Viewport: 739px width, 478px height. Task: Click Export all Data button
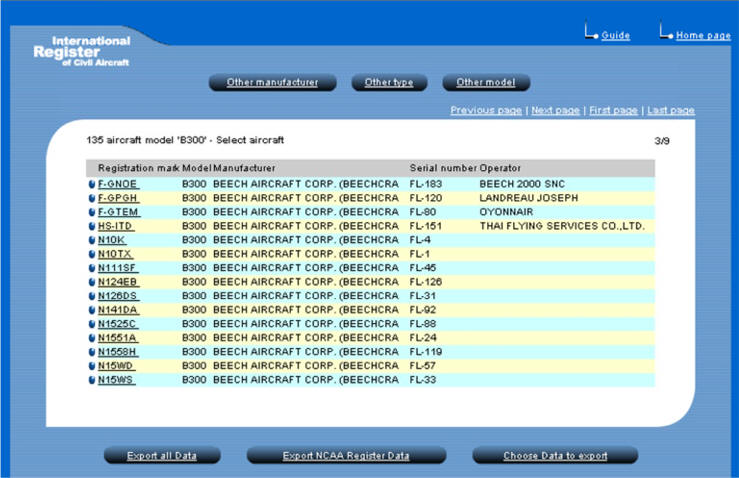click(x=162, y=456)
